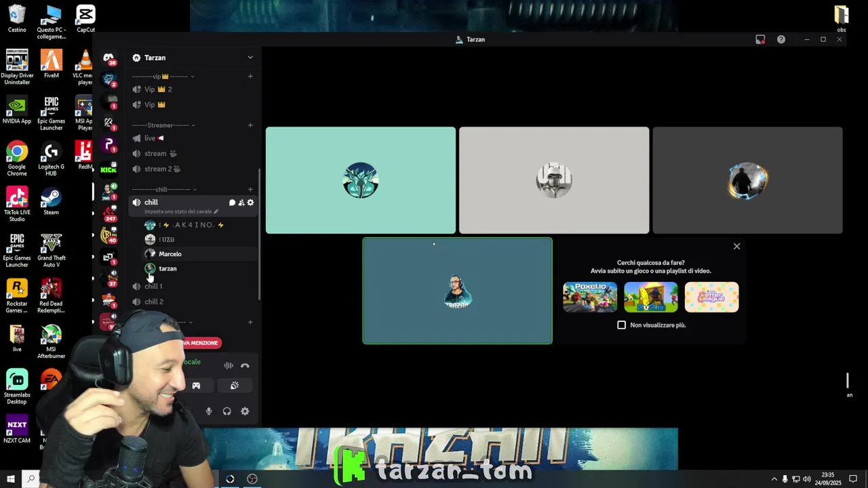The width and height of the screenshot is (868, 488).
Task: Open the purple P server icon
Action: click(108, 144)
